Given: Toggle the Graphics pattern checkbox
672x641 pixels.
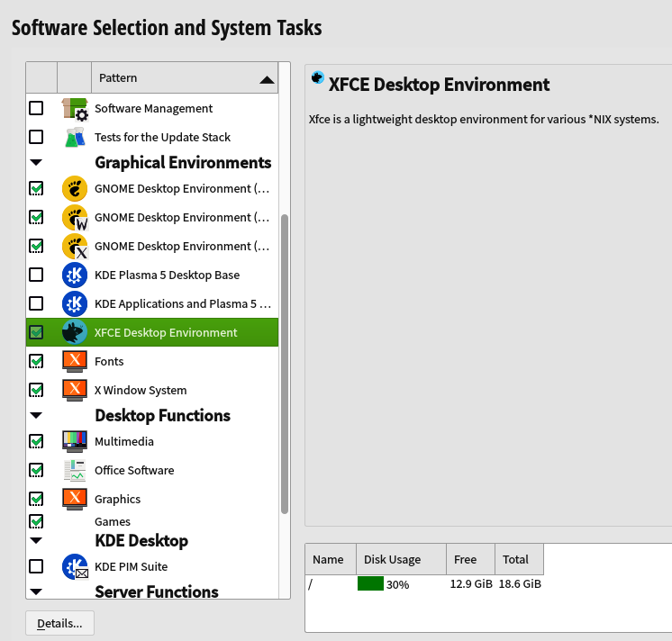Looking at the screenshot, I should point(36,499).
